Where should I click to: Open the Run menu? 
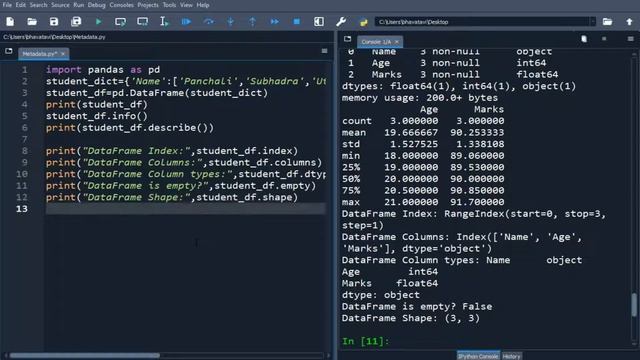(x=78, y=5)
